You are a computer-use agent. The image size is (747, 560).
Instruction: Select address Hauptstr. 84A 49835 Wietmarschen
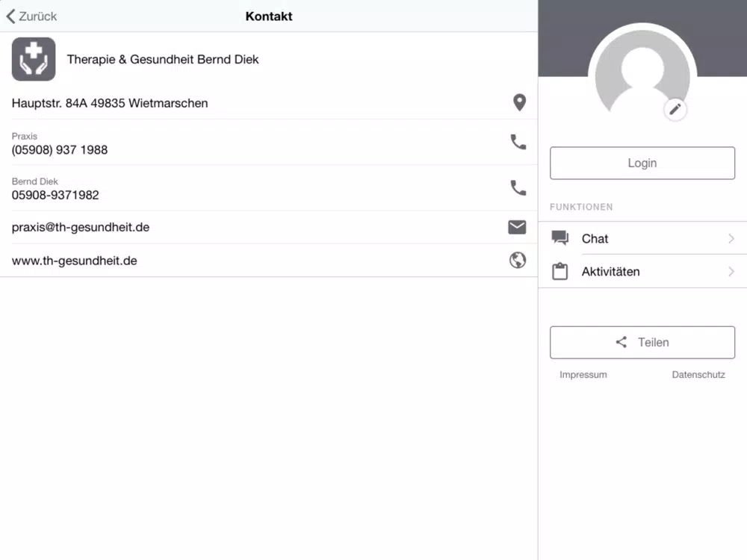(110, 103)
